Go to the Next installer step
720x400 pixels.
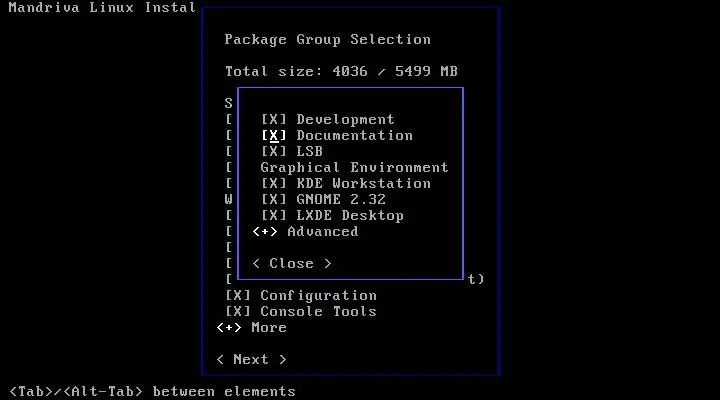(251, 359)
